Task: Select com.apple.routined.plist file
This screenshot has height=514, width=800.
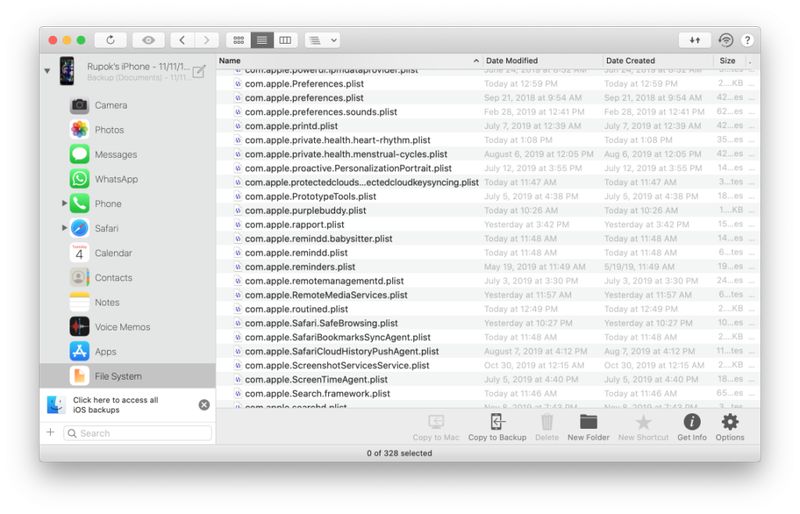Action: point(487,309)
